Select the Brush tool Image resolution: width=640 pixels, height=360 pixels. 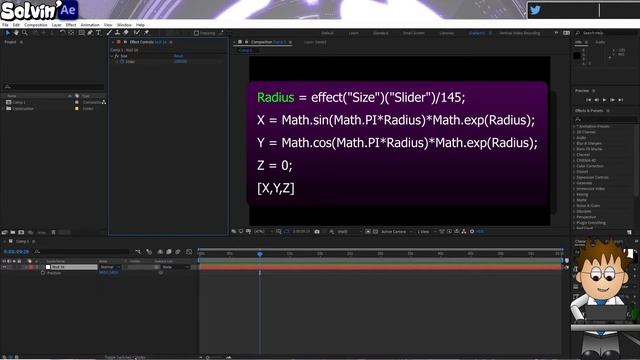tap(109, 33)
